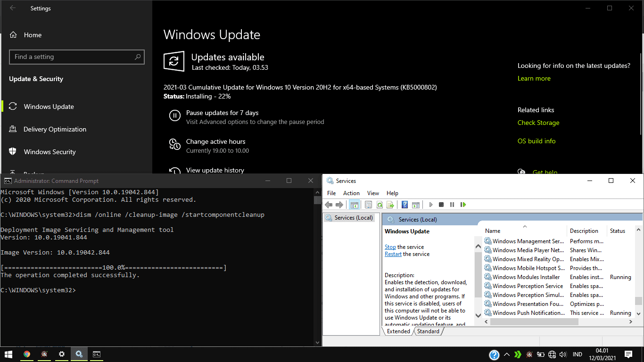Image resolution: width=644 pixels, height=362 pixels.
Task: Click the Delivery Optimization sidebar icon
Action: tap(13, 129)
